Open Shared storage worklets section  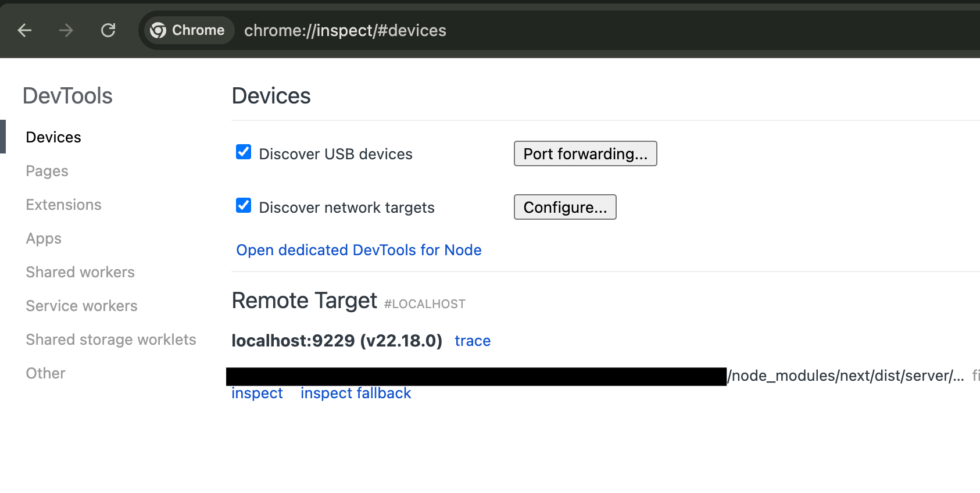click(111, 340)
